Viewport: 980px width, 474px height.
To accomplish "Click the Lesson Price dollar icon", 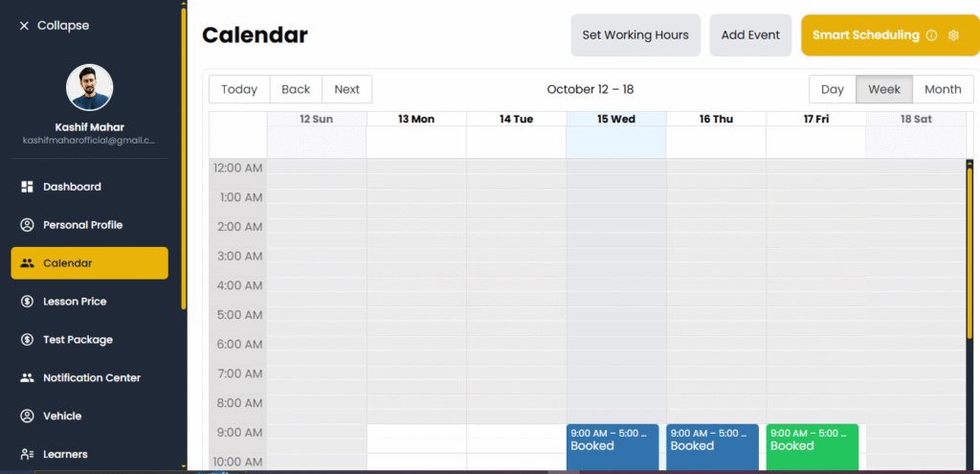I will [27, 302].
